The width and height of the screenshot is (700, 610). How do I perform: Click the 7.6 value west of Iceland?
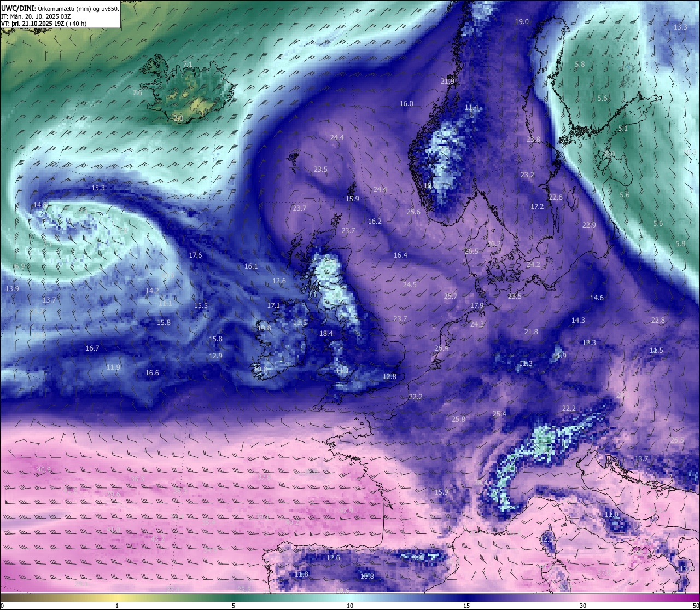(137, 93)
